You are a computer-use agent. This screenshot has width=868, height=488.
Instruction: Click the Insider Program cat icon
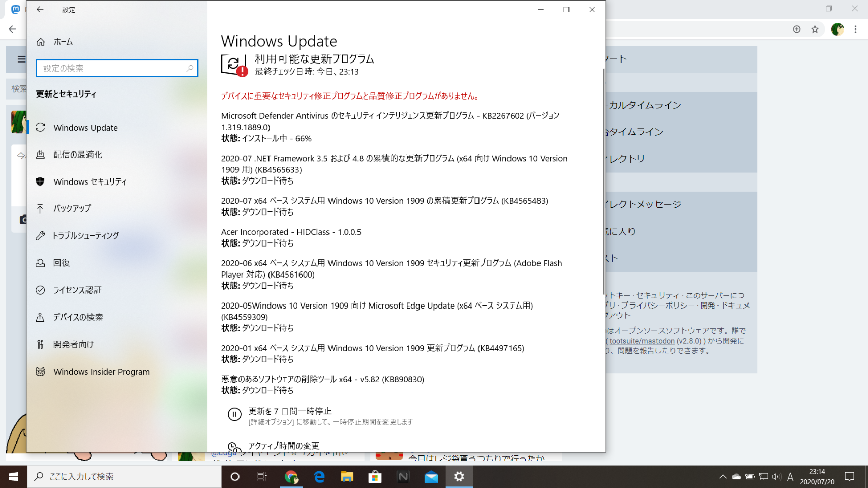[40, 372]
